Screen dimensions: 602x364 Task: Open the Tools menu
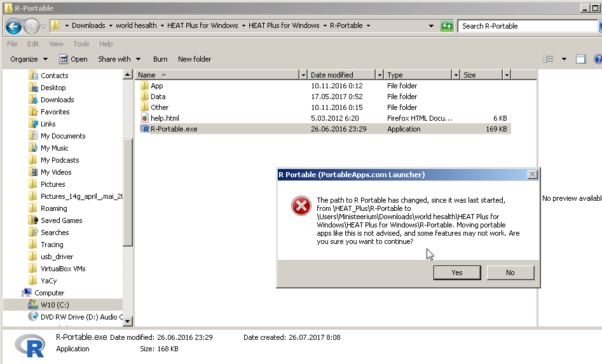coord(81,44)
